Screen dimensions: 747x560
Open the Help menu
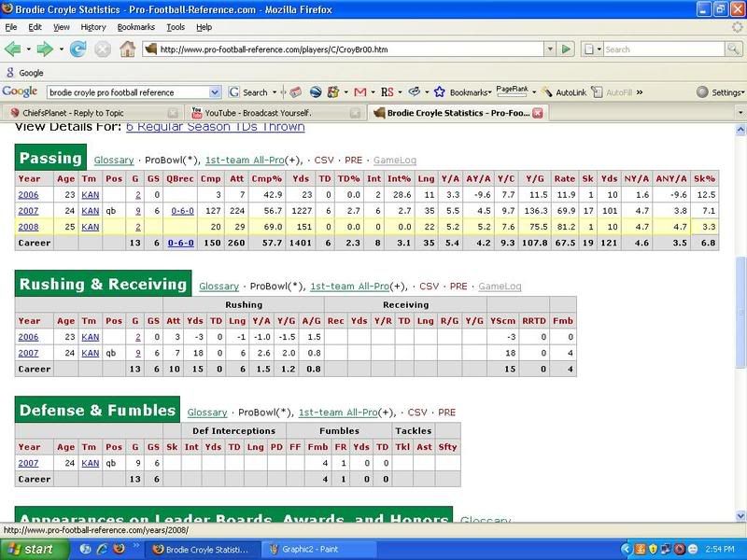pyautogui.click(x=204, y=27)
